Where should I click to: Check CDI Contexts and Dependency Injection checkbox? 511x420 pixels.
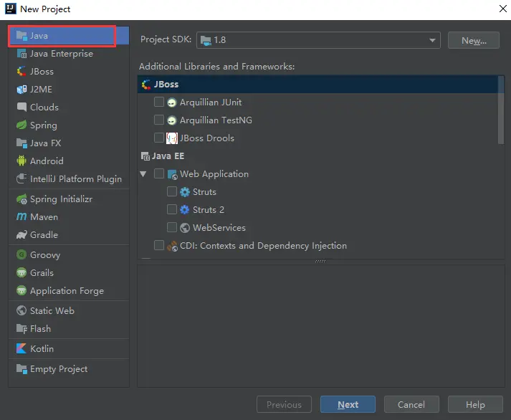[x=158, y=245]
